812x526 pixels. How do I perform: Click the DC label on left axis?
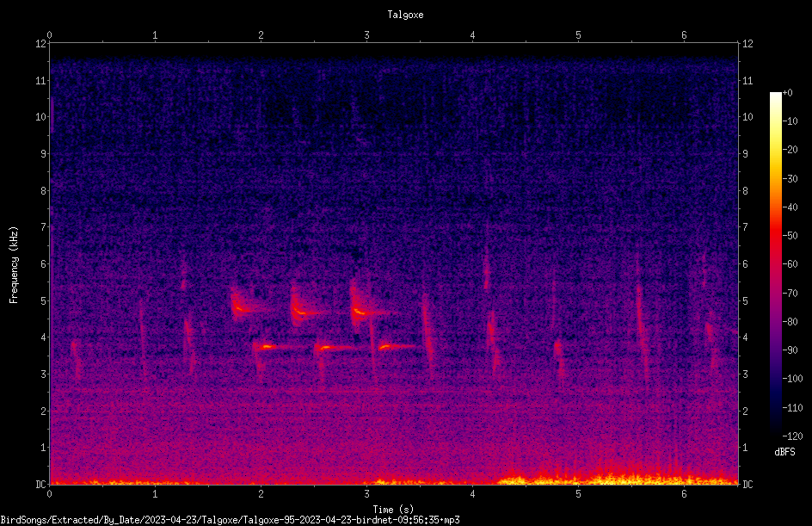coord(41,485)
